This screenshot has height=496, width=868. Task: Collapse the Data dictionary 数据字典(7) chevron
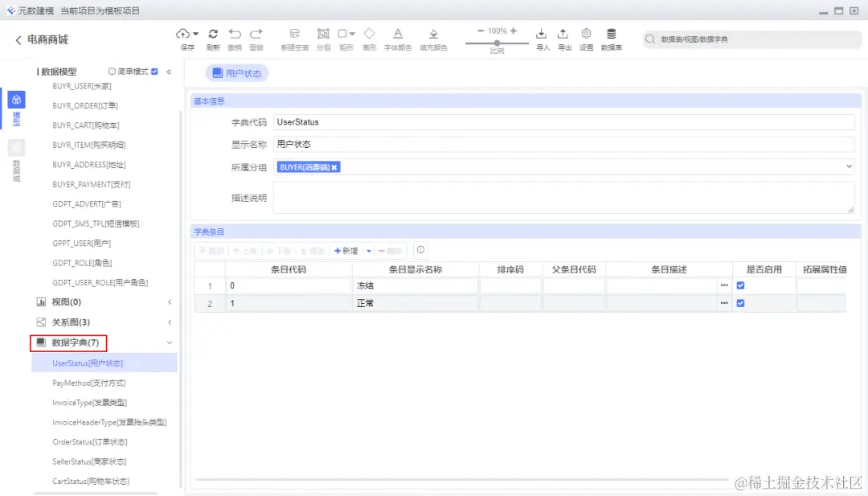click(170, 342)
